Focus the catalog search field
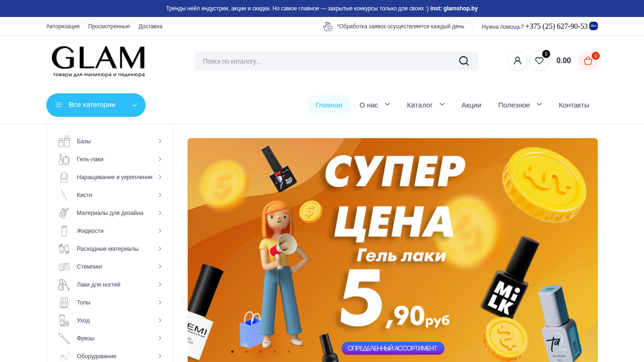 [x=325, y=61]
